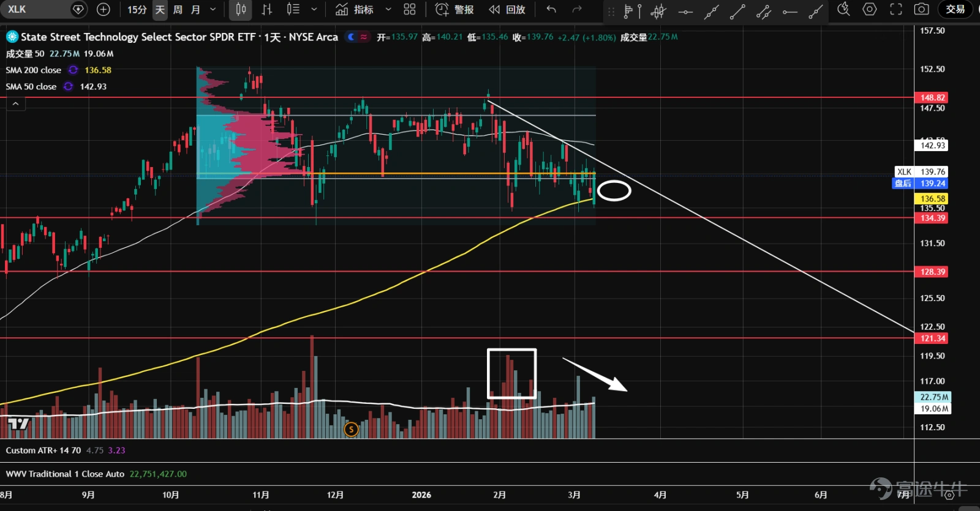The width and height of the screenshot is (980, 511).
Task: Click the 交易 trade button
Action: (x=956, y=9)
